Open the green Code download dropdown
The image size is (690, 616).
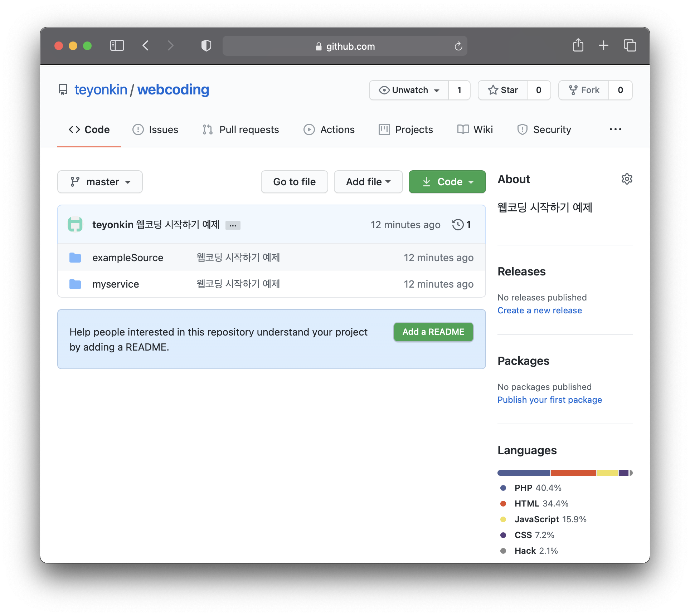point(447,182)
